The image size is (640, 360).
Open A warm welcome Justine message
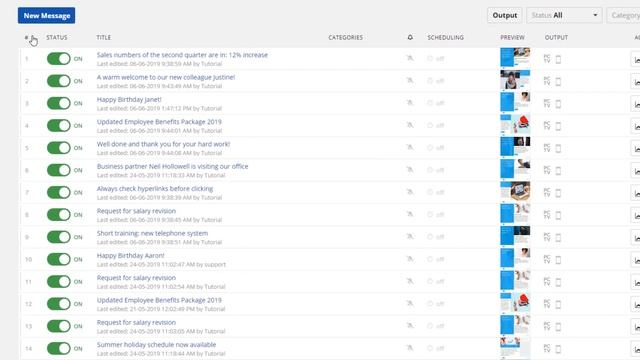click(x=166, y=77)
